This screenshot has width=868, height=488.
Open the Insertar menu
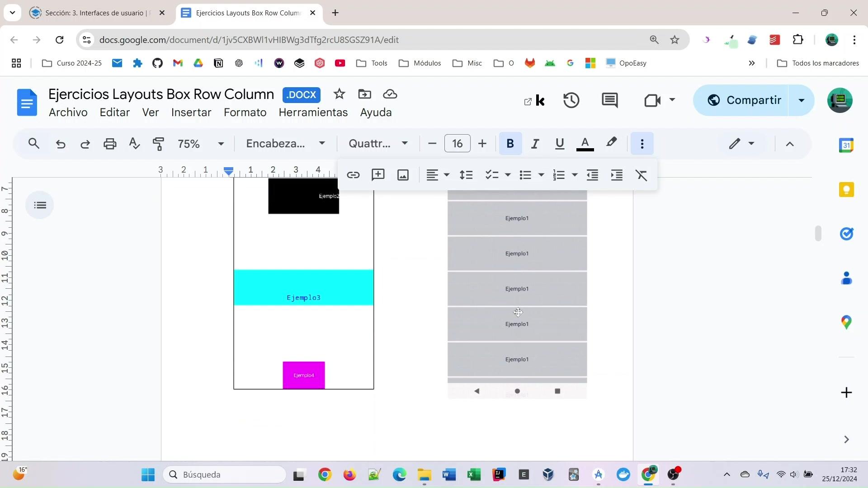click(x=191, y=113)
